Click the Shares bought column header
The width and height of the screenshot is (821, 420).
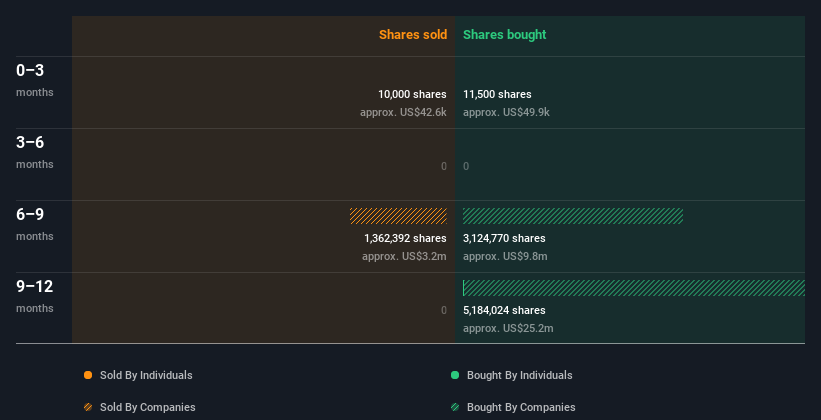click(505, 35)
